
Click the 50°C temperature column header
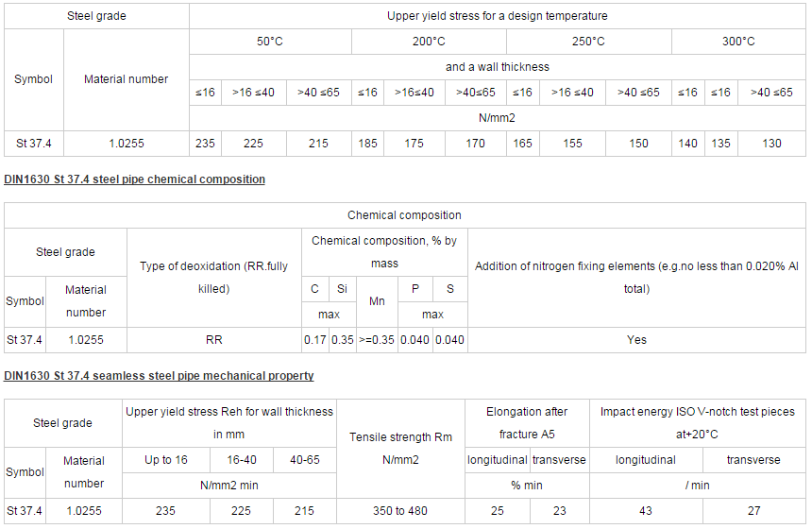[x=270, y=42]
